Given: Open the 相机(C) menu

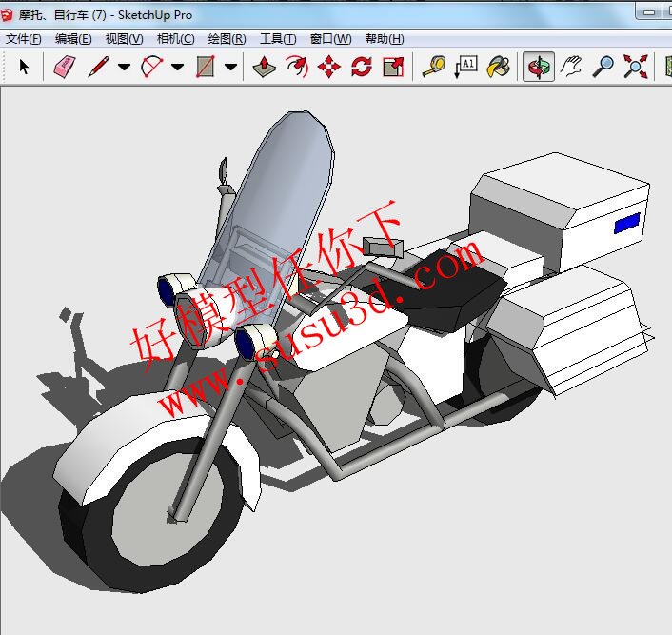Looking at the screenshot, I should point(176,39).
